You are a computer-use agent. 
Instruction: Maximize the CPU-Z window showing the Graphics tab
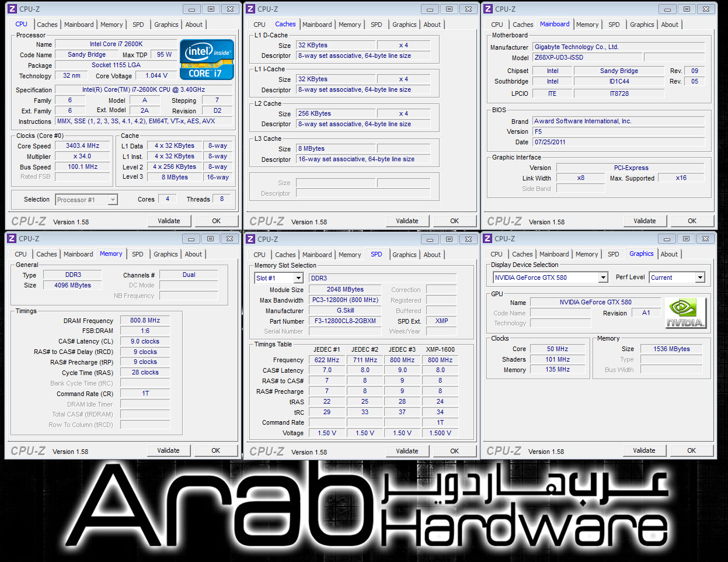pos(687,238)
